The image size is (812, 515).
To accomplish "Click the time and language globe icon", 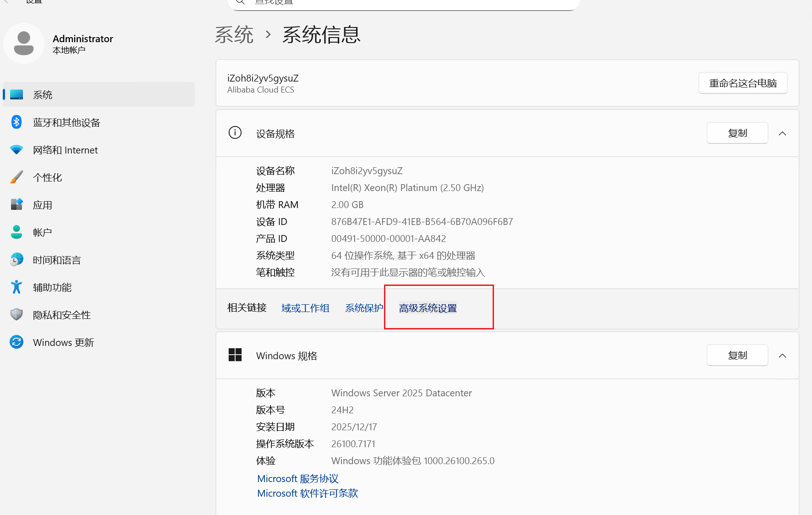I will pyautogui.click(x=16, y=259).
